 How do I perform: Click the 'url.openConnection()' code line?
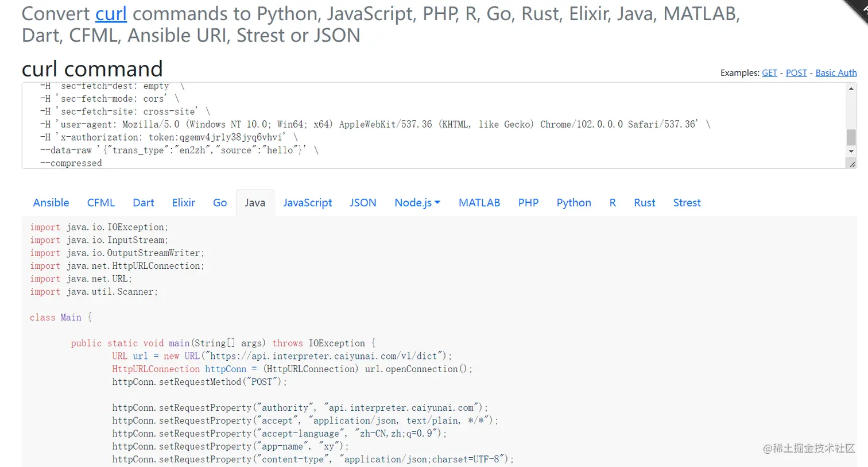point(292,369)
